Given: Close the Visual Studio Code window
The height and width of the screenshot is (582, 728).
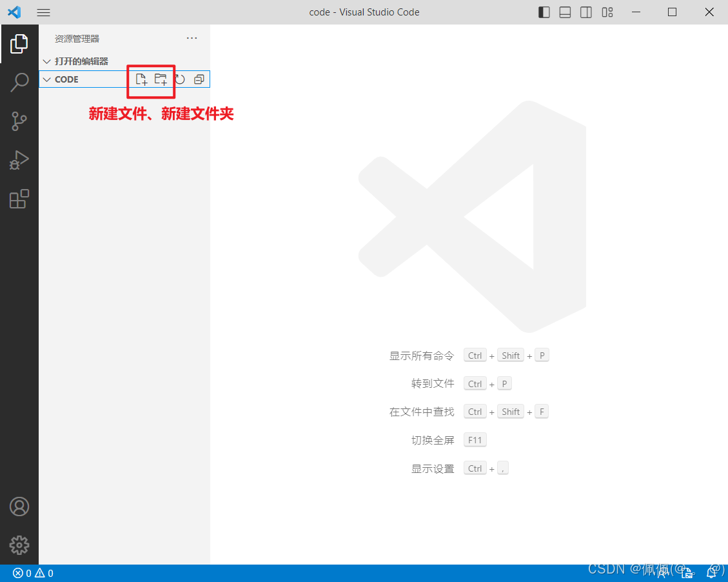Looking at the screenshot, I should (709, 12).
